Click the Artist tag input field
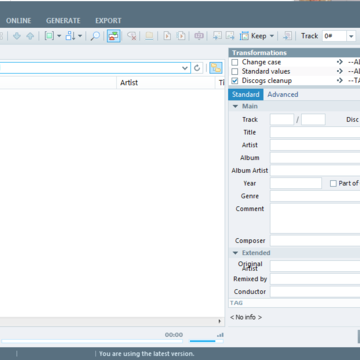Image resolution: width=360 pixels, height=360 pixels. (x=315, y=145)
